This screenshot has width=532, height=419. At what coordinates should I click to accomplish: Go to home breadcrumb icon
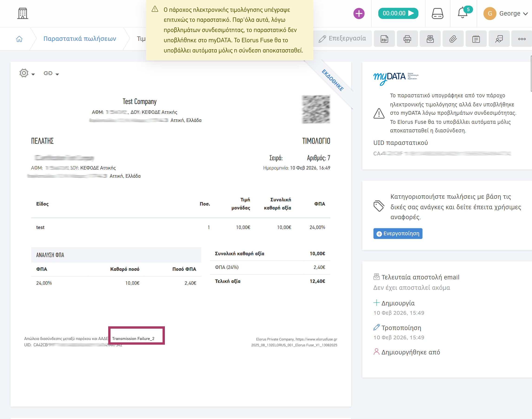(19, 39)
